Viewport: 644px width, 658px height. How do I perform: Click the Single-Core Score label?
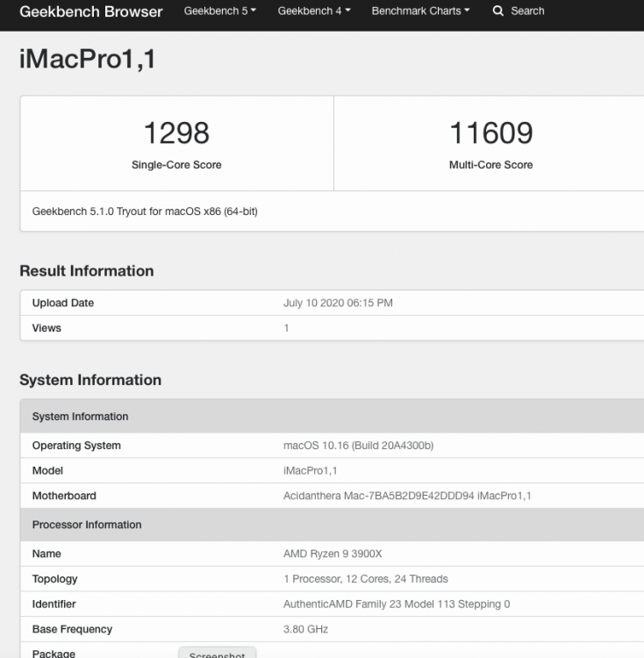[x=176, y=165]
